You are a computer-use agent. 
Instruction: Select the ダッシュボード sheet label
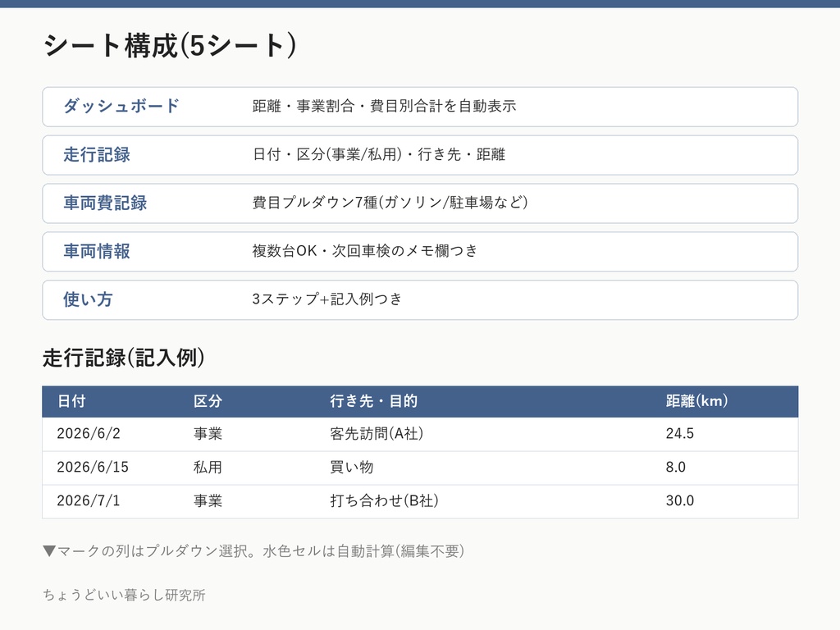[x=121, y=106]
